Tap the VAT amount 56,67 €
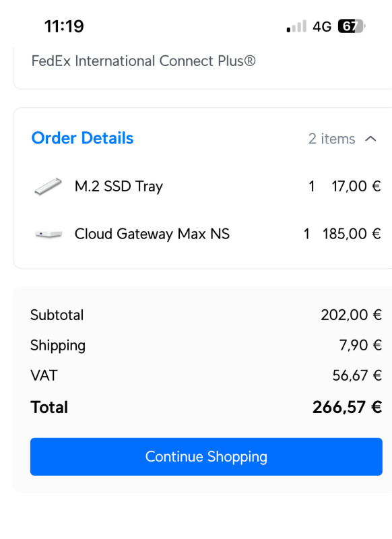 click(x=357, y=375)
